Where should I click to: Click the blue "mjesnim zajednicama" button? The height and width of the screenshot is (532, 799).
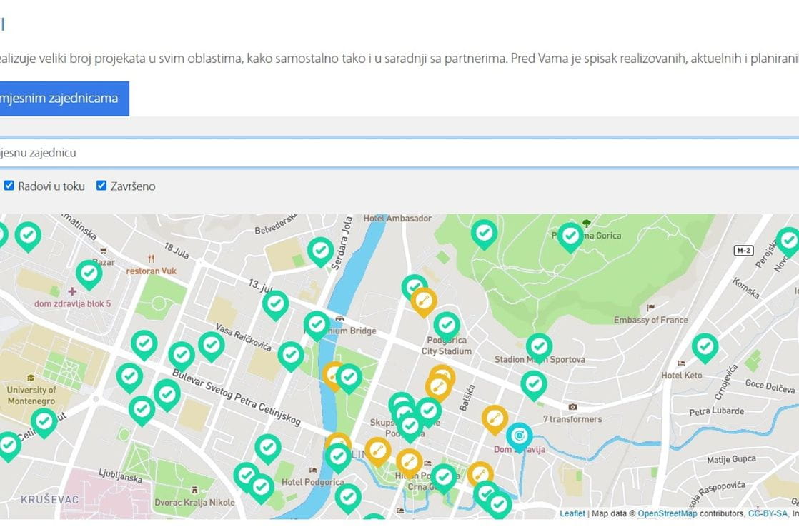63,98
